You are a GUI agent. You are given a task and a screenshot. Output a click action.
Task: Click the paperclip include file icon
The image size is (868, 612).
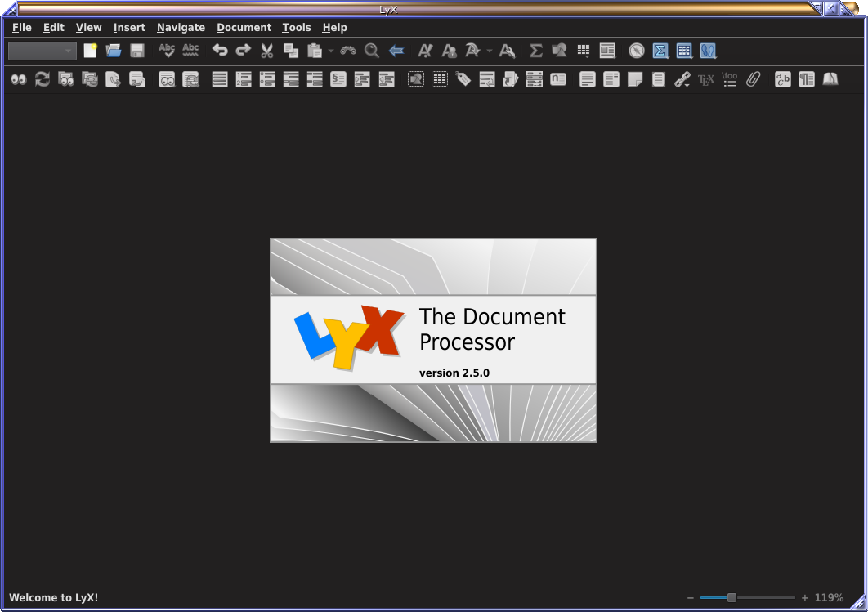pos(754,79)
